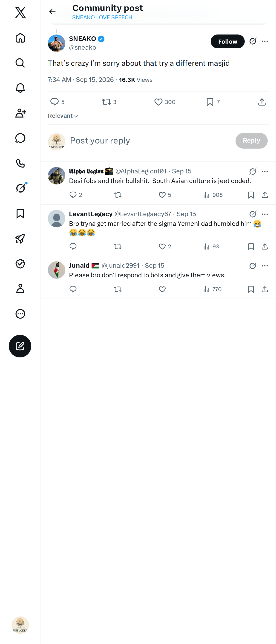276x644 pixels.
Task: Open the Home feed icon
Action: [x=20, y=38]
